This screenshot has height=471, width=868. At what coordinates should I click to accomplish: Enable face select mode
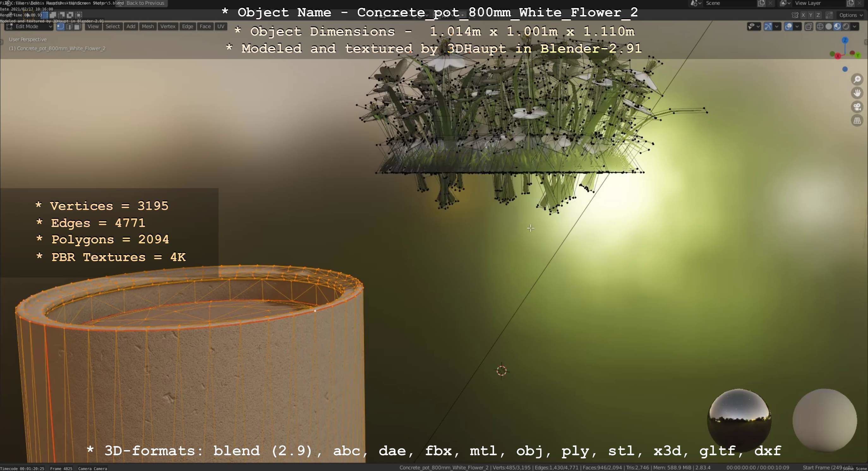click(x=77, y=27)
